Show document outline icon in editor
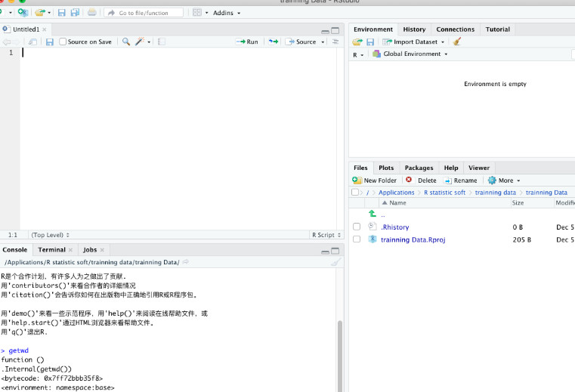 click(335, 42)
